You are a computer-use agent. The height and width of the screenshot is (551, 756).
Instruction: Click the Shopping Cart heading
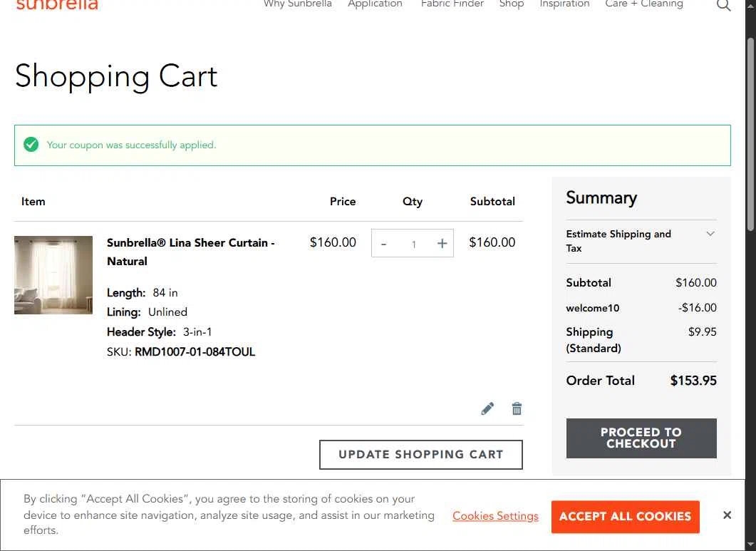click(116, 76)
